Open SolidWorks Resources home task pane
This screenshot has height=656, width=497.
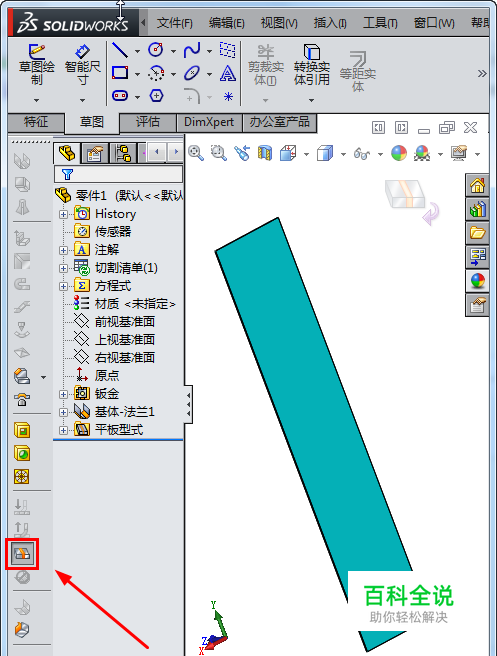coord(477,185)
